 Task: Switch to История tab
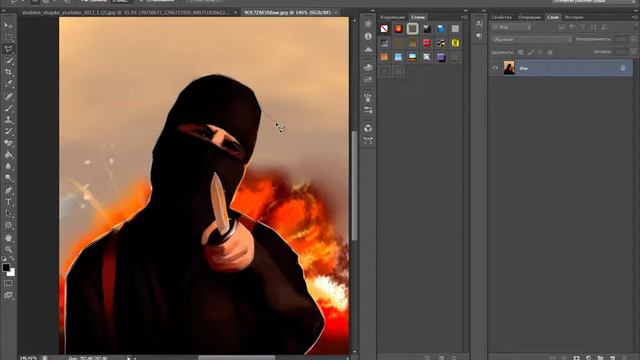coord(574,17)
